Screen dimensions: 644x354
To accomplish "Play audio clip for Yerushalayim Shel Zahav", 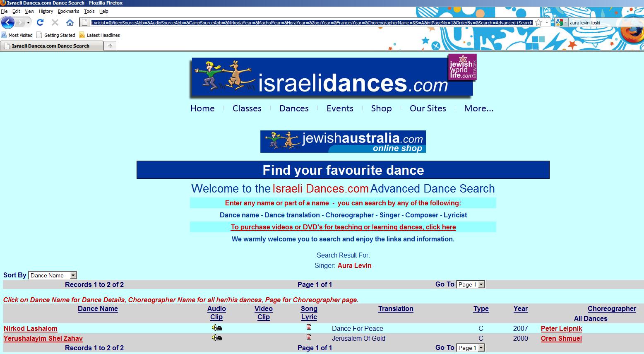I will click(216, 338).
